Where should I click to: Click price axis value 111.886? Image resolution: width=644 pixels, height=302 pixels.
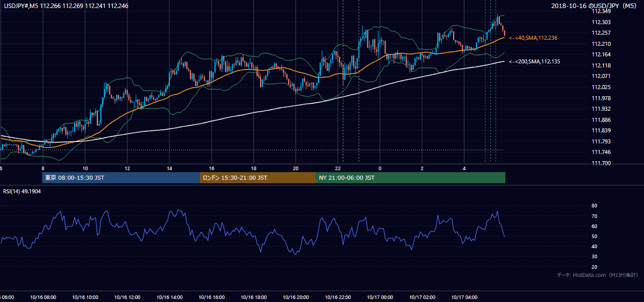point(601,120)
